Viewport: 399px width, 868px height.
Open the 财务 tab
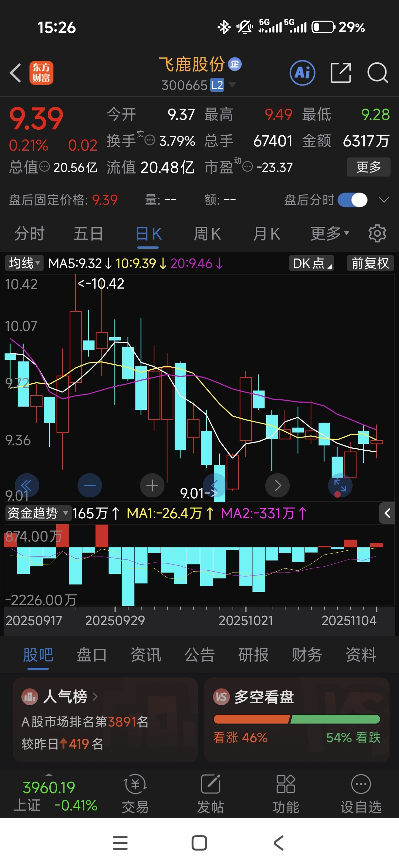point(307,655)
